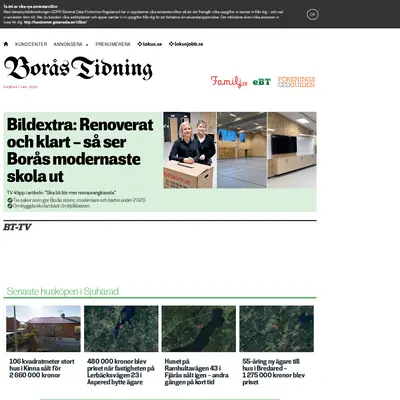Click the TV-klipp i artikeln subtitle text

61,193
